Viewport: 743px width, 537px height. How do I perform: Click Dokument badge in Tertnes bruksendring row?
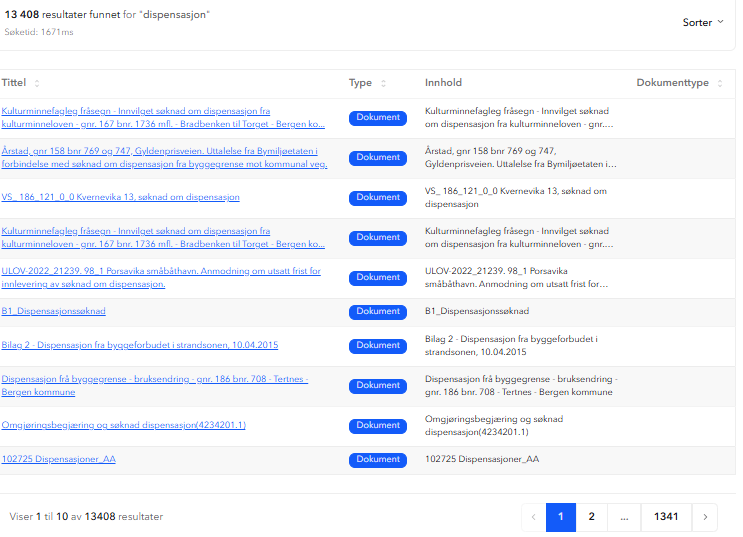(378, 386)
